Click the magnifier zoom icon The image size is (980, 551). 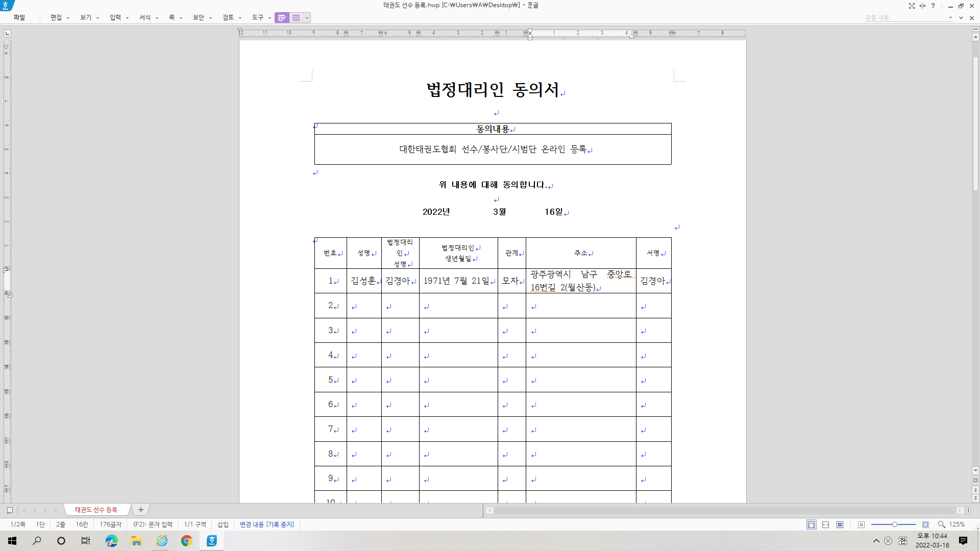[941, 524]
